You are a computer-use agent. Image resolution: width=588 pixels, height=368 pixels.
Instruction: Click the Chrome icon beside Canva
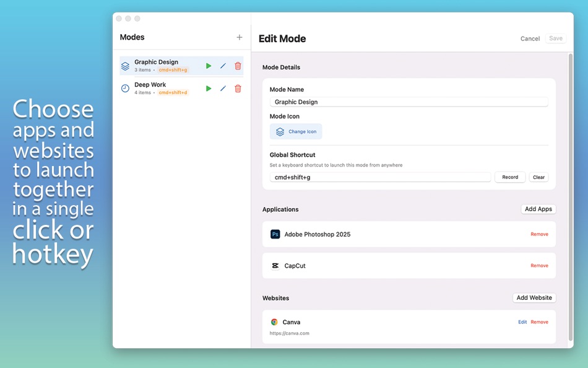click(274, 322)
